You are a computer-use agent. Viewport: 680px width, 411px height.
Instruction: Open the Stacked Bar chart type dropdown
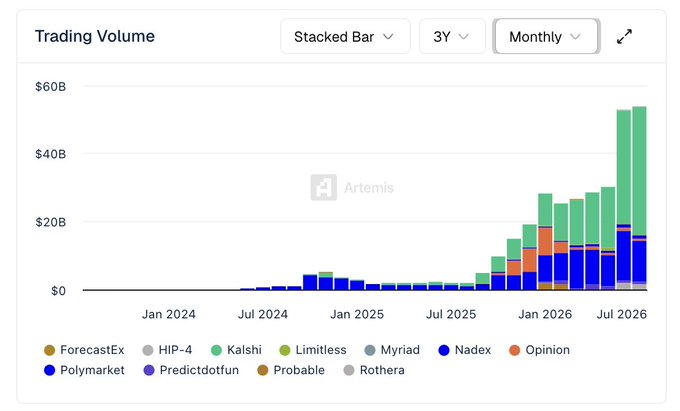[x=345, y=36]
